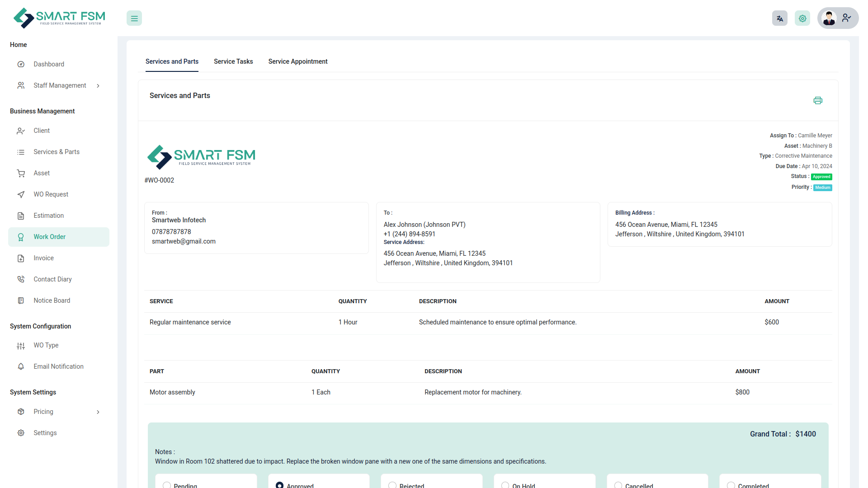The width and height of the screenshot is (868, 488).
Task: Mark the work order as On Hold
Action: coord(505,484)
